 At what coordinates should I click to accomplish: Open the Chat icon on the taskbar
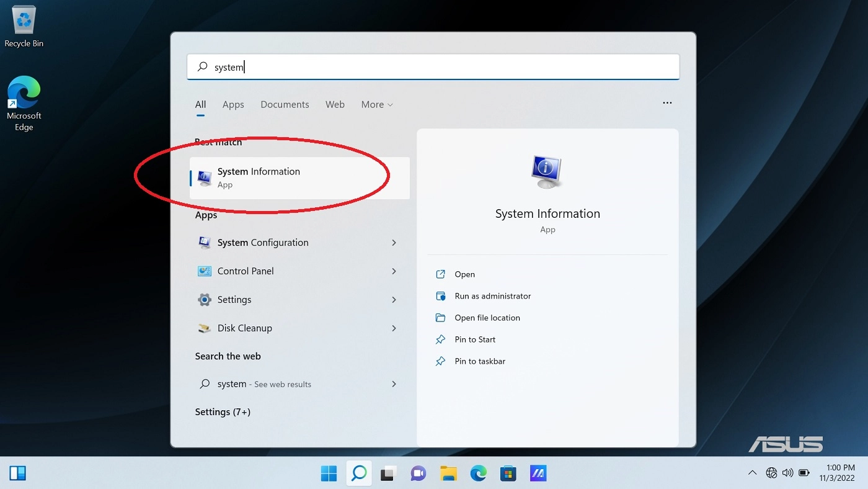coord(418,473)
